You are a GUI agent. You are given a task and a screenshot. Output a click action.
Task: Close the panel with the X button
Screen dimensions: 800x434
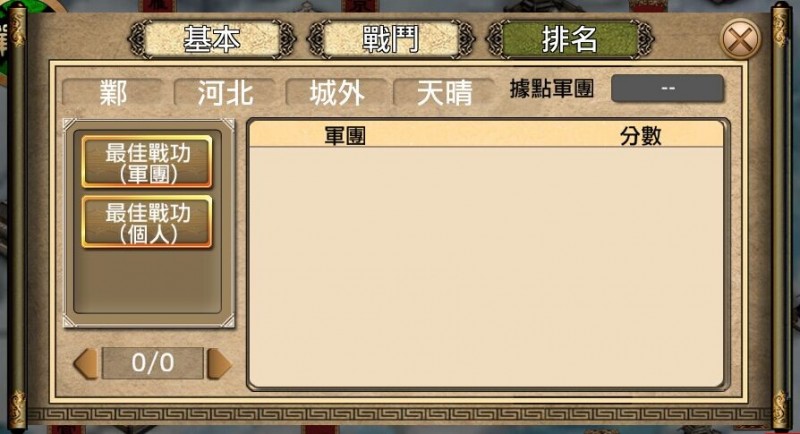pos(741,39)
